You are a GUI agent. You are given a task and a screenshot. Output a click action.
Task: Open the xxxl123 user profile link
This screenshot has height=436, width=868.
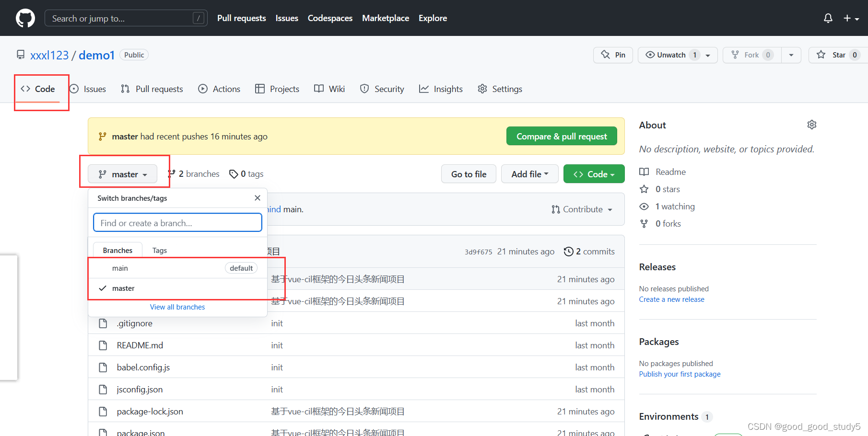(49, 55)
